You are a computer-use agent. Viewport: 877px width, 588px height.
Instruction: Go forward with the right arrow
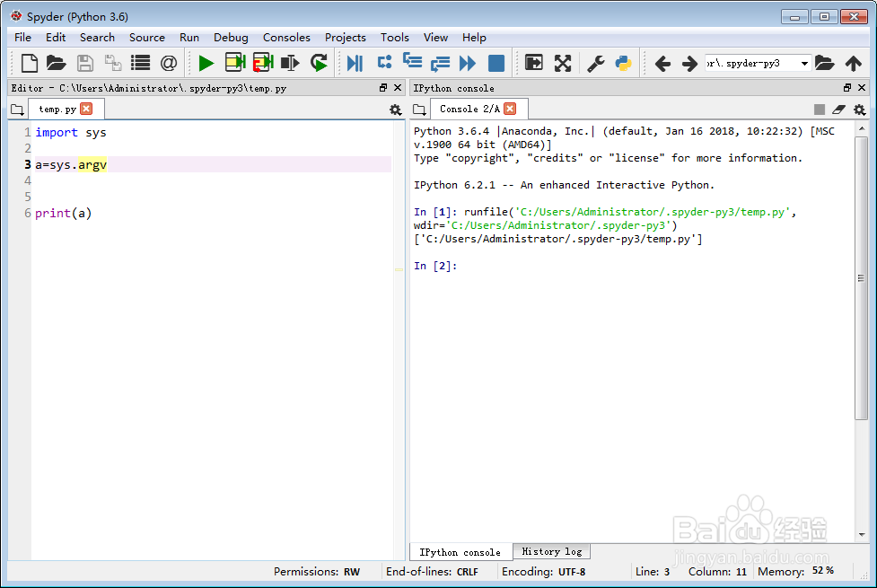point(689,63)
